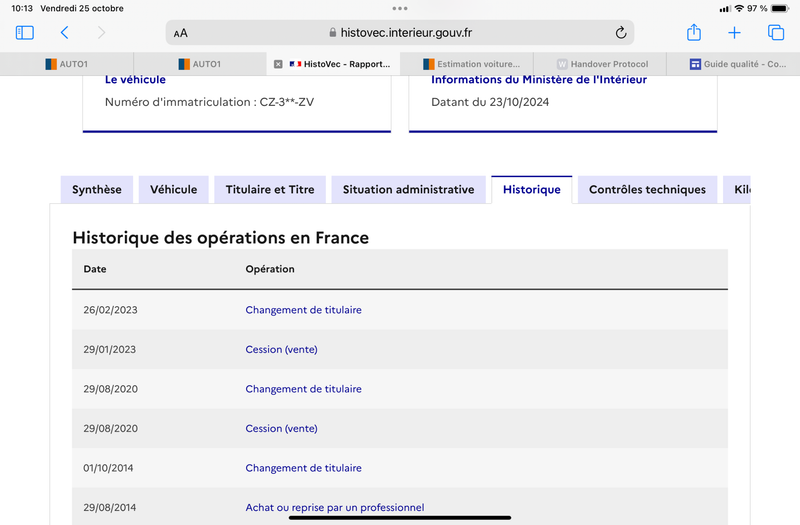The width and height of the screenshot is (800, 525).
Task: Select the 29/08/2014 date cell
Action: coord(110,507)
